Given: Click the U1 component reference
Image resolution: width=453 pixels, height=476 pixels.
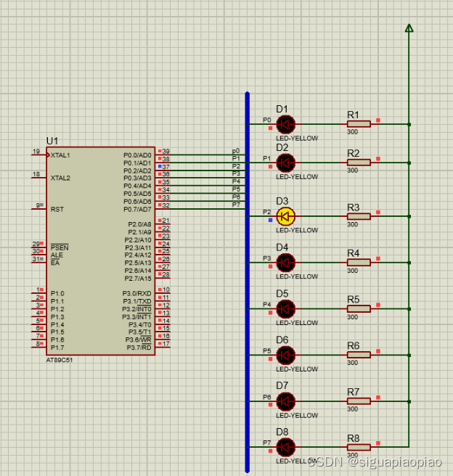Looking at the screenshot, I should pos(52,141).
